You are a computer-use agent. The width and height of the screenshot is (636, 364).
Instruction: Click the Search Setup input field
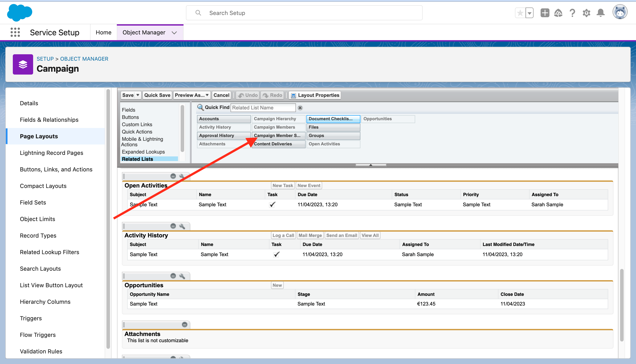coord(304,13)
